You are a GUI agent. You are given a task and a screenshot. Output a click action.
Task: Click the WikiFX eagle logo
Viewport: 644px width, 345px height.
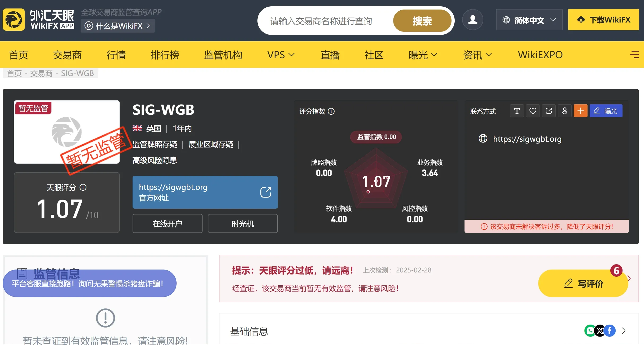point(14,20)
